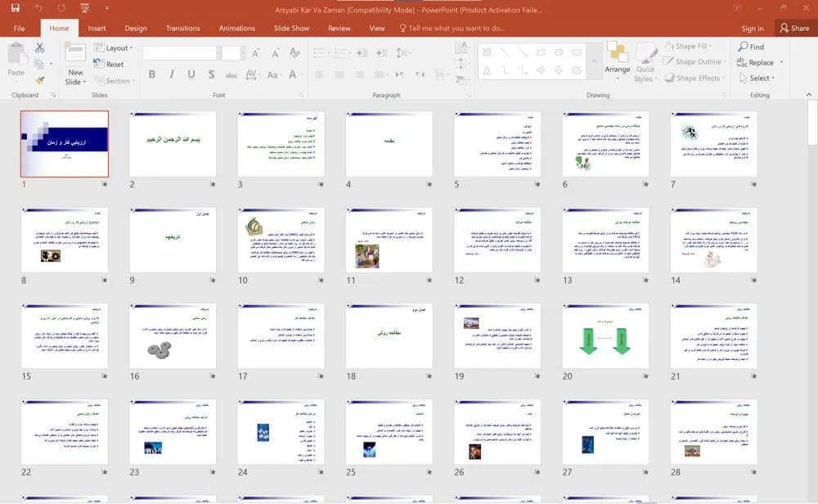Click the Paste clipboard icon
This screenshot has width=818, height=504.
pos(16,54)
